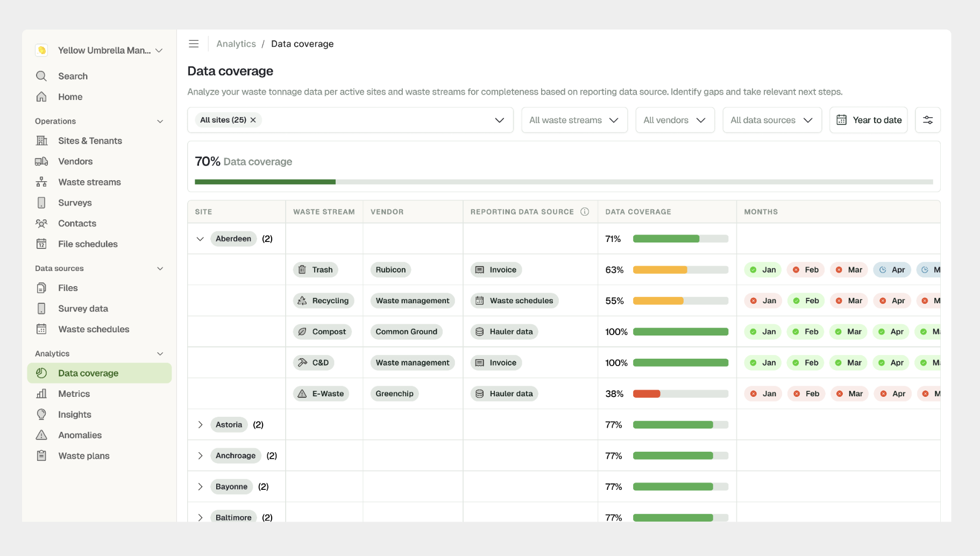980x556 pixels.
Task: Click the 70% data coverage progress bar
Action: click(564, 182)
